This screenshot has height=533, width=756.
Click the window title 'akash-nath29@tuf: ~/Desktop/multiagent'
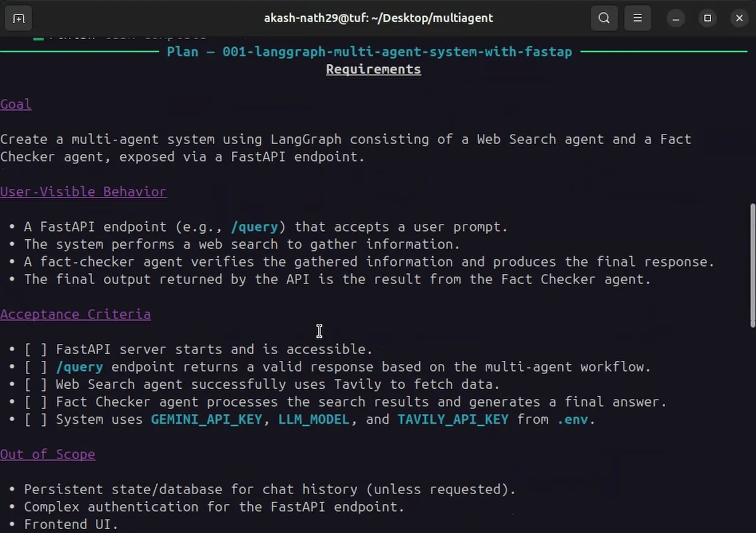pos(378,18)
